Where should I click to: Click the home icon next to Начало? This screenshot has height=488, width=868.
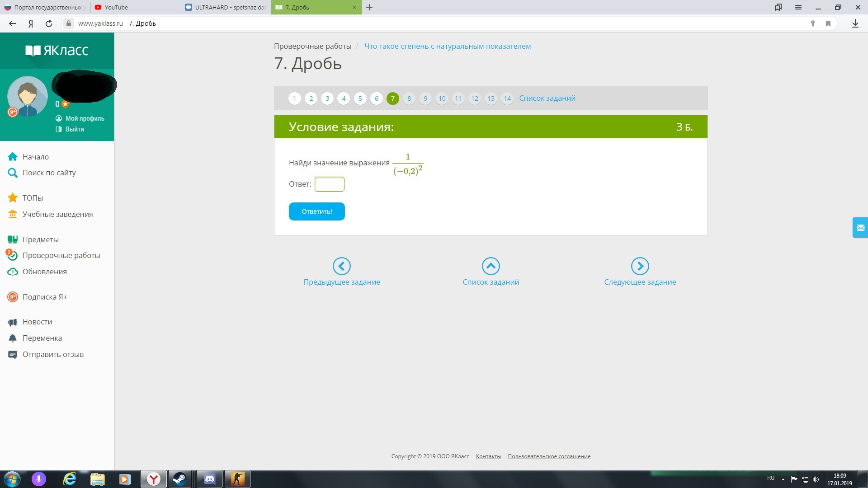13,157
